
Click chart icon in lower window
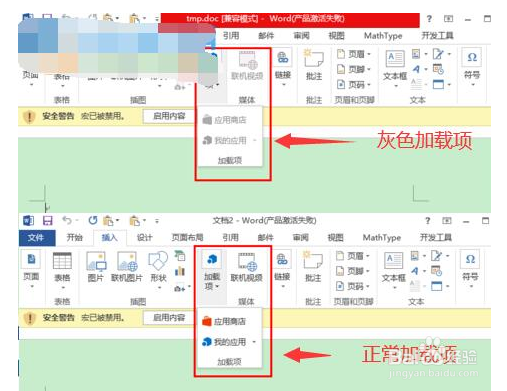pyautogui.click(x=180, y=271)
